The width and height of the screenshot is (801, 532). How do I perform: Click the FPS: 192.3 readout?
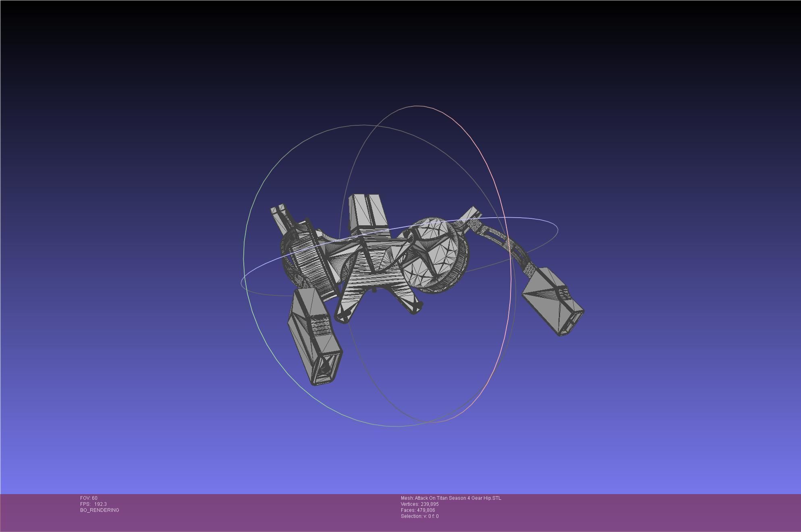pyautogui.click(x=93, y=504)
